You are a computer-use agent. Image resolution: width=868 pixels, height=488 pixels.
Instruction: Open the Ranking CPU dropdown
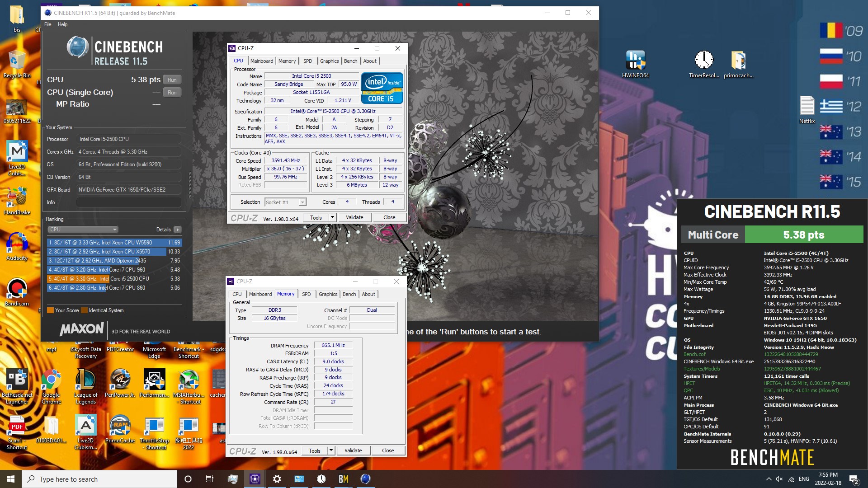coord(83,230)
